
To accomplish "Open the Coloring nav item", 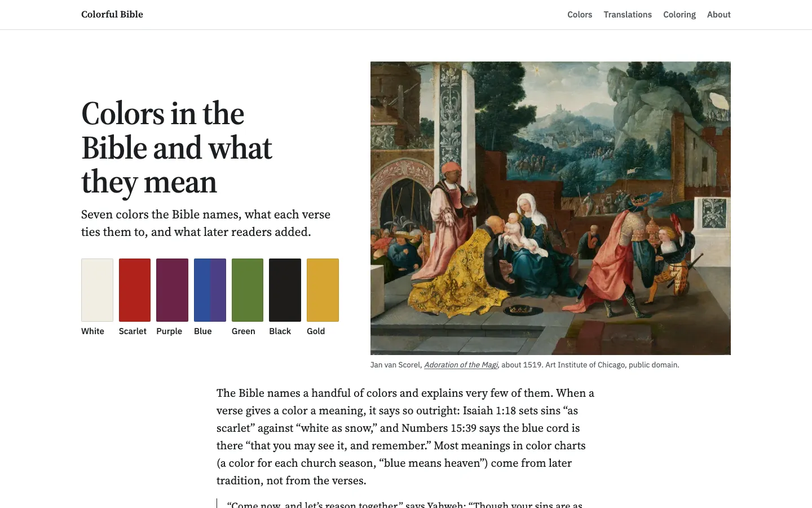I will click(679, 15).
